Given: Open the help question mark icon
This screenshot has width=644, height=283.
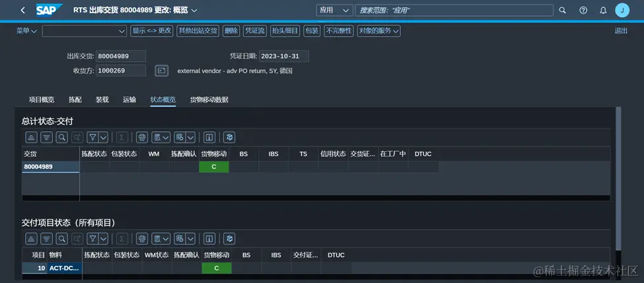Looking at the screenshot, I should pyautogui.click(x=583, y=11).
